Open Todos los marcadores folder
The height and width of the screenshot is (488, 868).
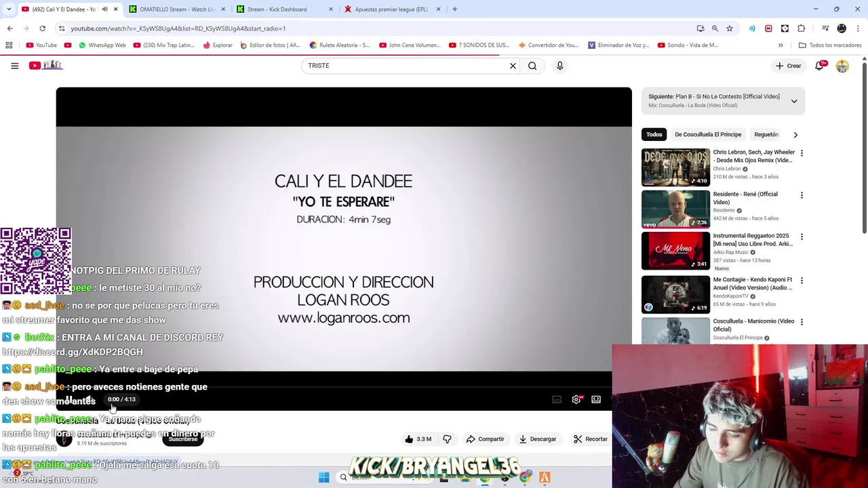[x=829, y=45]
